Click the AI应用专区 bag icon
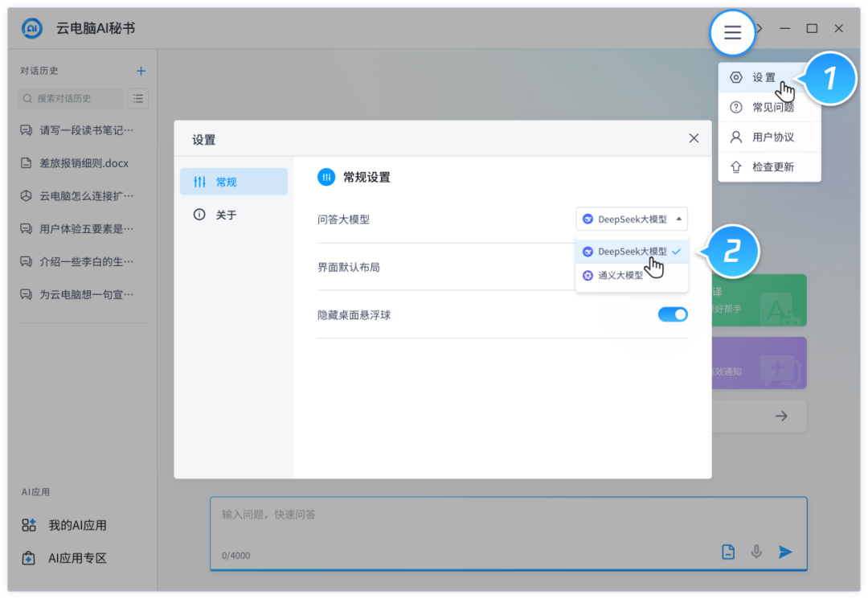868x599 pixels. (28, 558)
